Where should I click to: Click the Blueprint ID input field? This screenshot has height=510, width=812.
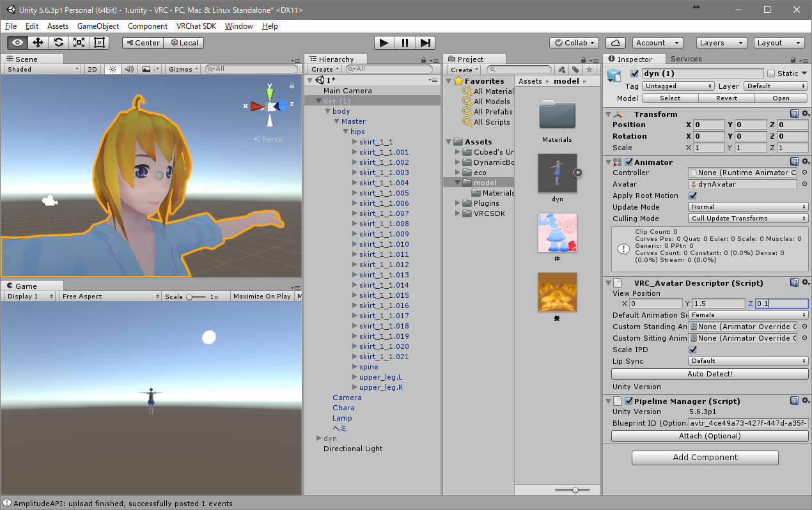click(749, 423)
